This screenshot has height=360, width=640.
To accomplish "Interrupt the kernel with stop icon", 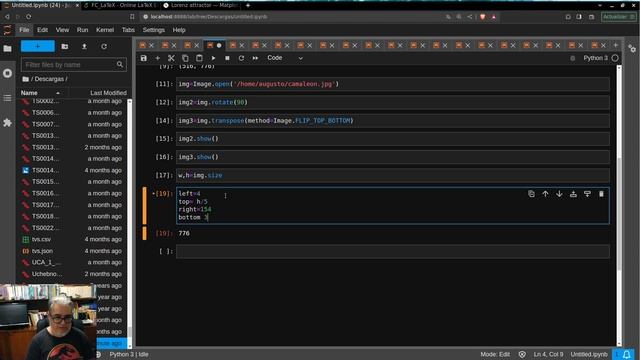I will click(x=227, y=58).
